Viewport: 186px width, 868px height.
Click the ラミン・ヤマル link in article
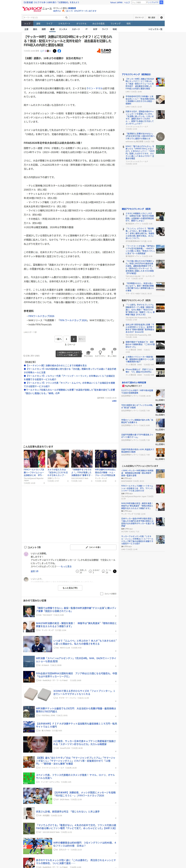click(94, 88)
